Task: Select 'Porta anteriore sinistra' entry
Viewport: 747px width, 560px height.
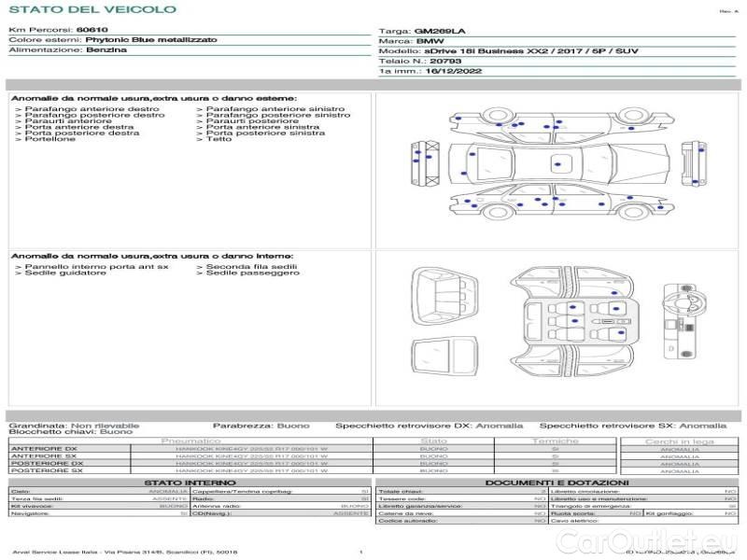Action: point(263,127)
